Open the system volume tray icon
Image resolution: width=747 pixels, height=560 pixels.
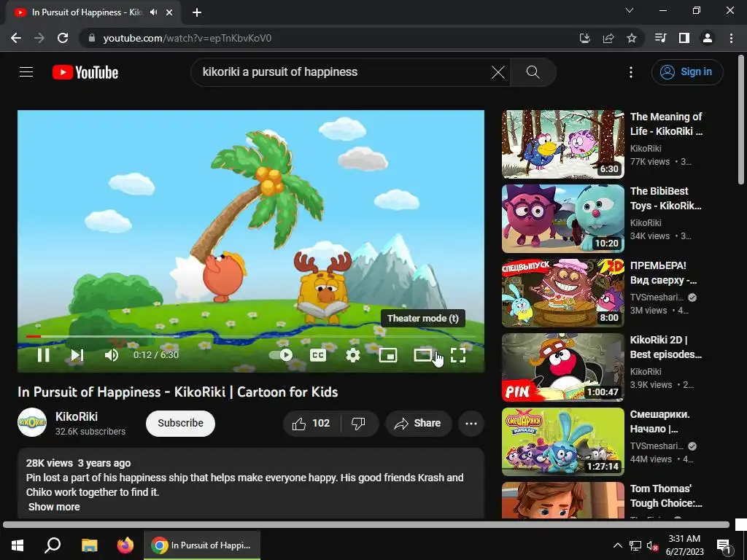pyautogui.click(x=652, y=545)
